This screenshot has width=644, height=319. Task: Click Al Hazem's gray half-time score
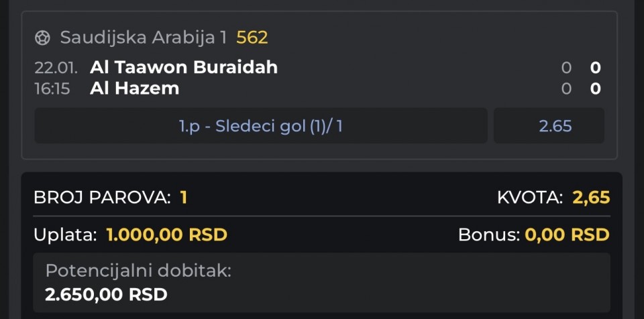click(x=566, y=88)
